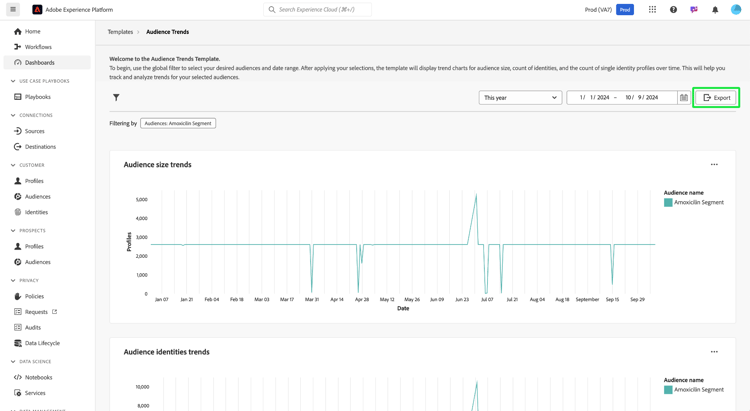Click the Identities icon
This screenshot has width=750, height=411.
[18, 212]
